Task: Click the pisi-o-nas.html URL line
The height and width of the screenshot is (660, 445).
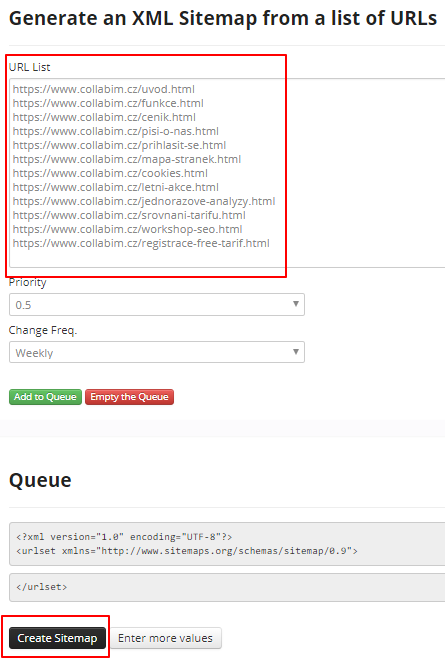Action: tap(116, 131)
